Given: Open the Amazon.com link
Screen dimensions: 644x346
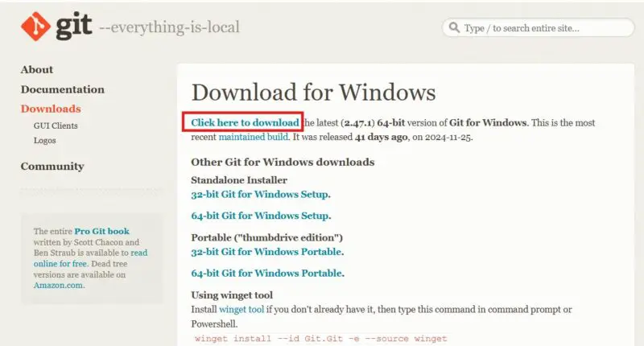Looking at the screenshot, I should pyautogui.click(x=59, y=286).
